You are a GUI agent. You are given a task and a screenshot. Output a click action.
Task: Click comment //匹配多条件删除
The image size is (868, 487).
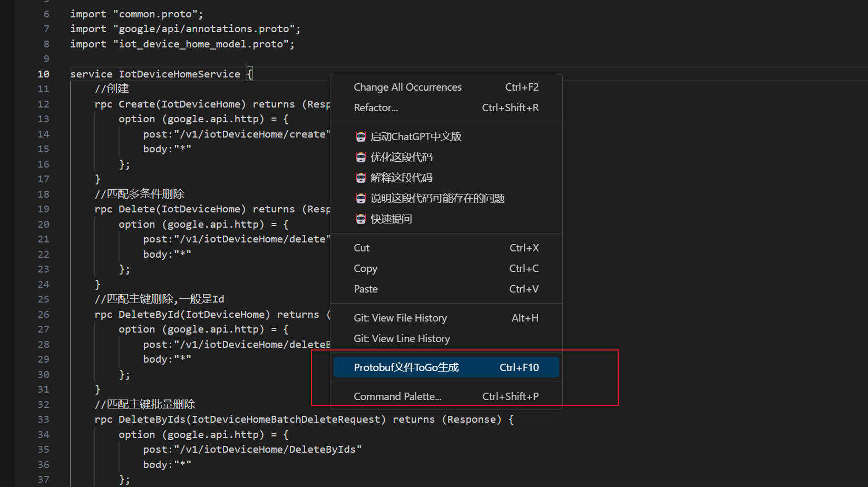pyautogui.click(x=139, y=194)
